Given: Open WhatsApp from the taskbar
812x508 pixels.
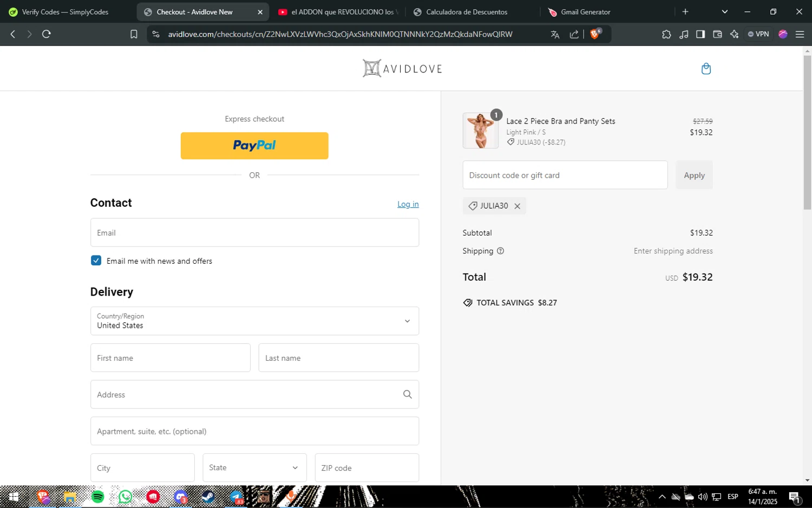Looking at the screenshot, I should click(126, 497).
